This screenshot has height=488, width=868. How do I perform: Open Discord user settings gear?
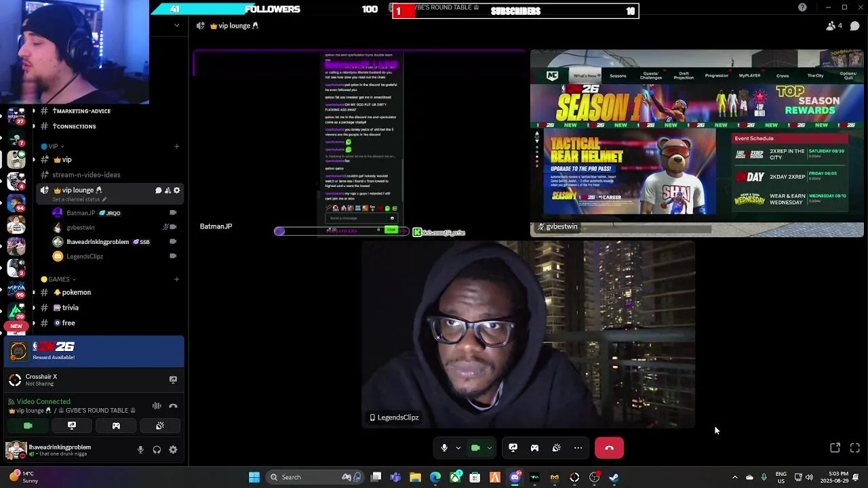pos(173,450)
